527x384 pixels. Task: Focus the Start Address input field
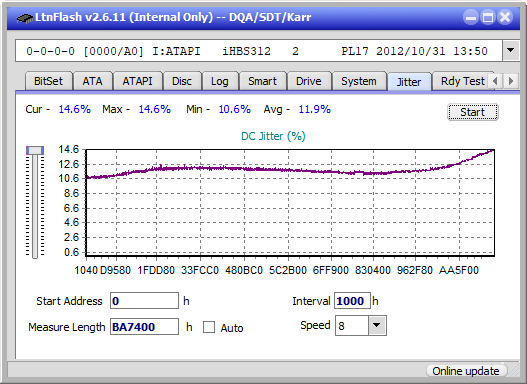(x=144, y=301)
